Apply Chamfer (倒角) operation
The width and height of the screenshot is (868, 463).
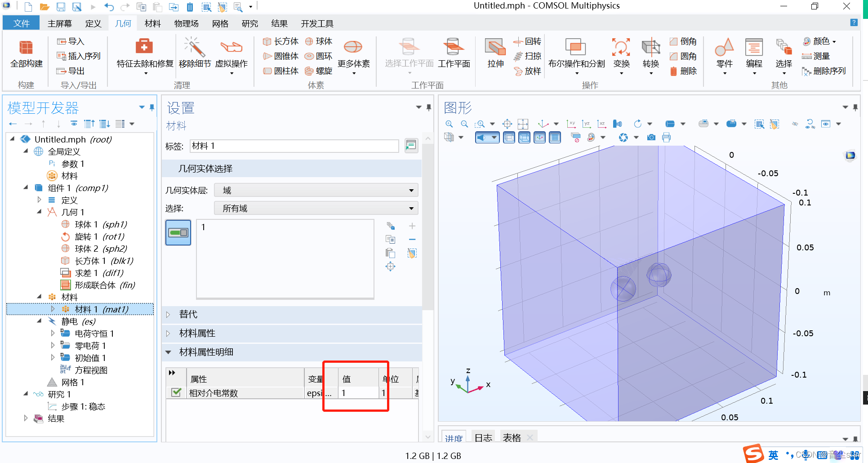(x=683, y=41)
